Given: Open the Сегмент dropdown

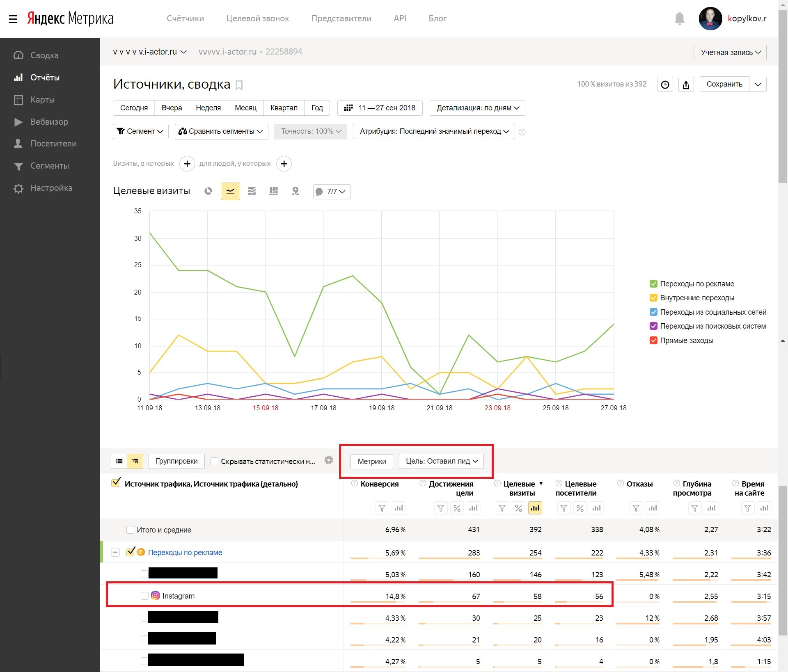Looking at the screenshot, I should point(140,131).
